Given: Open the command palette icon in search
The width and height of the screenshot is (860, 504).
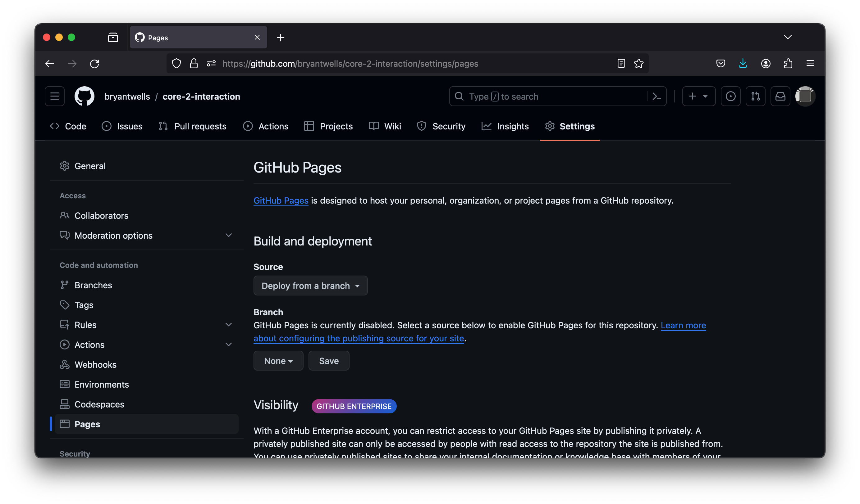Looking at the screenshot, I should (x=656, y=97).
